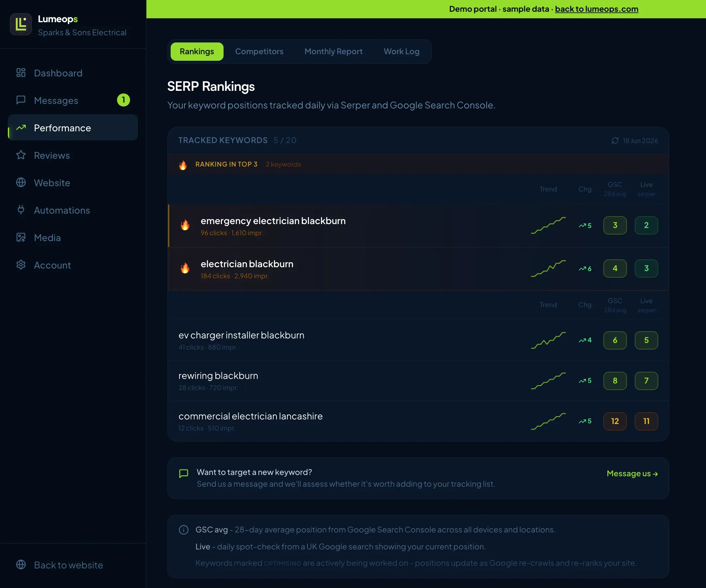The image size is (706, 588).
Task: Open the Work Log tab
Action: click(x=402, y=51)
